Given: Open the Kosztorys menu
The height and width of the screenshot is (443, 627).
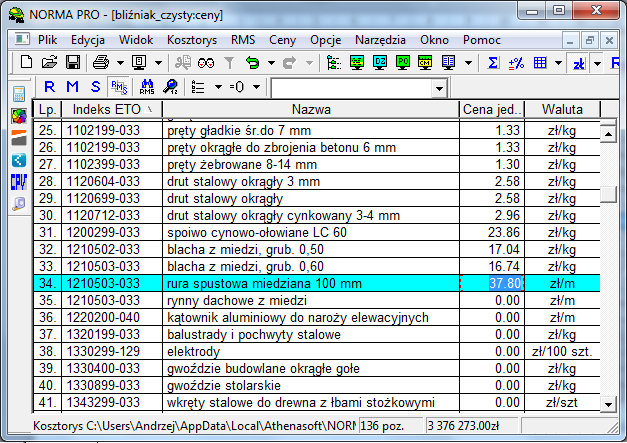Looking at the screenshot, I should click(193, 39).
